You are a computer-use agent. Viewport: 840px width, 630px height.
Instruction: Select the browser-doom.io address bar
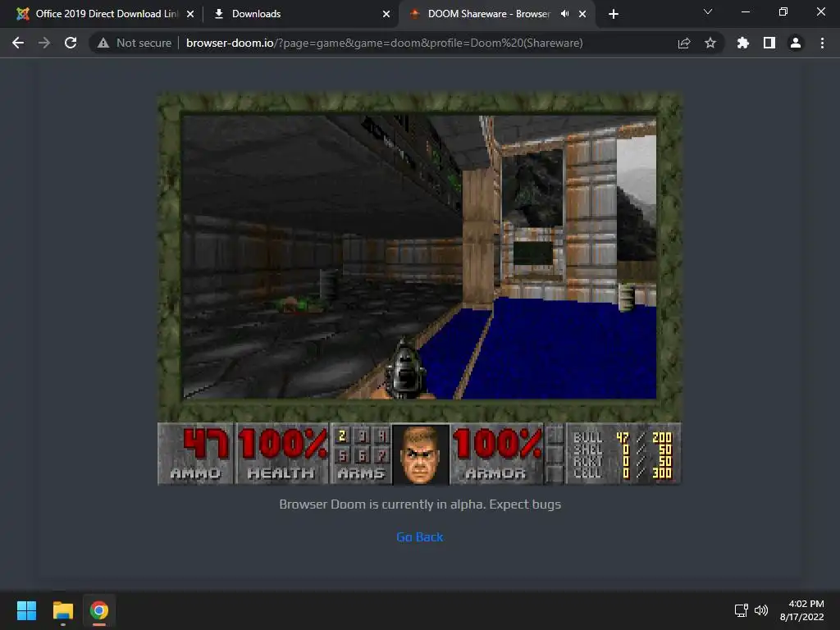point(384,43)
